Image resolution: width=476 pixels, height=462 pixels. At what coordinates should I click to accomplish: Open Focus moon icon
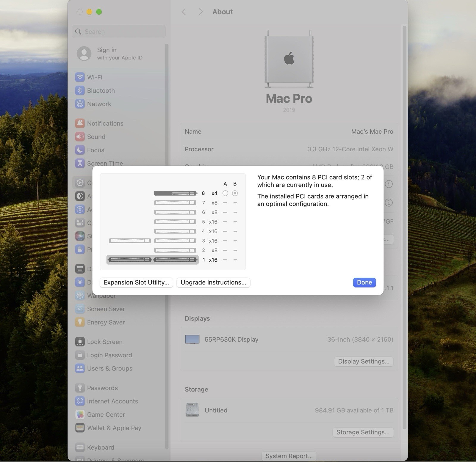coord(80,150)
